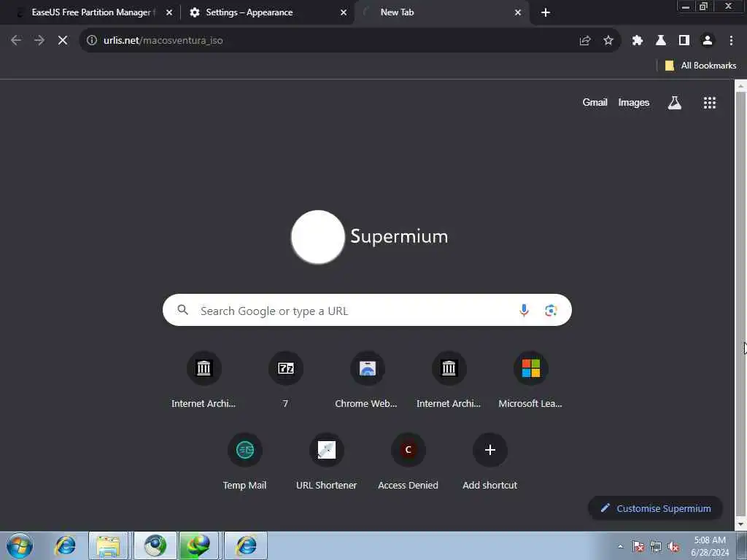Image resolution: width=747 pixels, height=560 pixels.
Task: Stop loading the page
Action: click(x=63, y=41)
